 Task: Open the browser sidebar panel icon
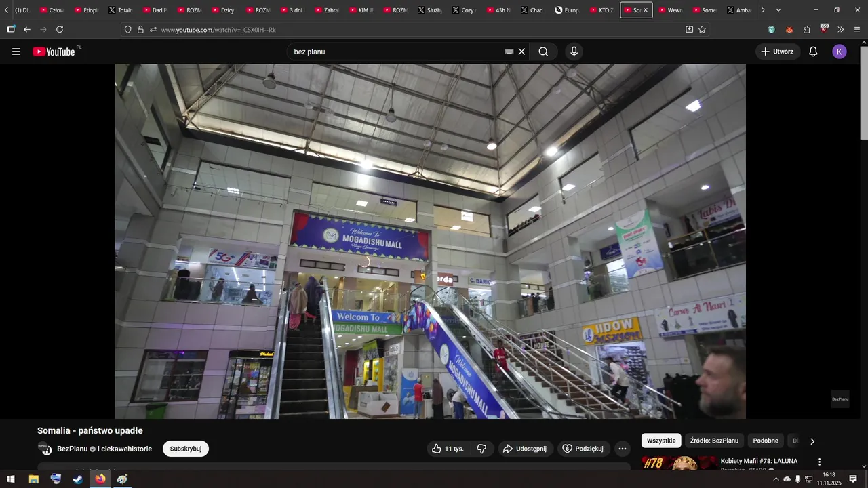(x=11, y=30)
